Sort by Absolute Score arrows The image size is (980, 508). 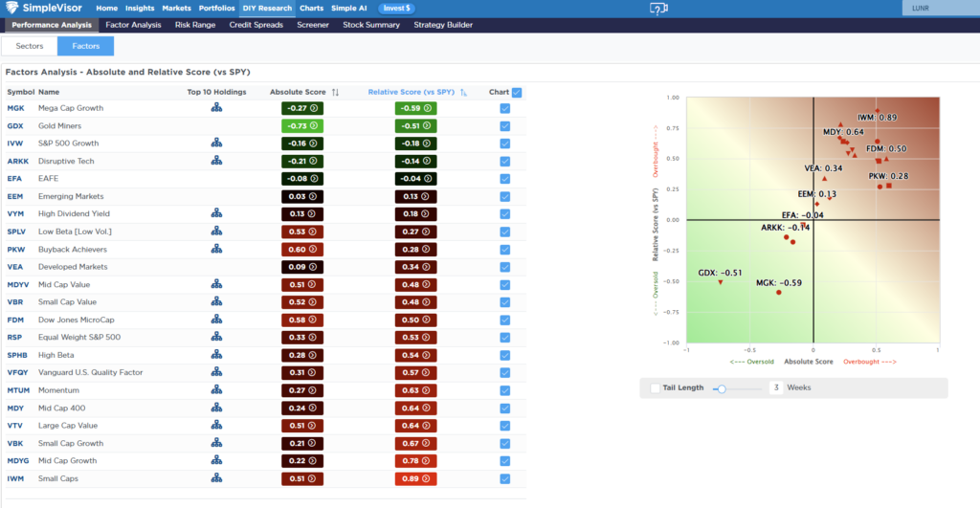tap(336, 92)
